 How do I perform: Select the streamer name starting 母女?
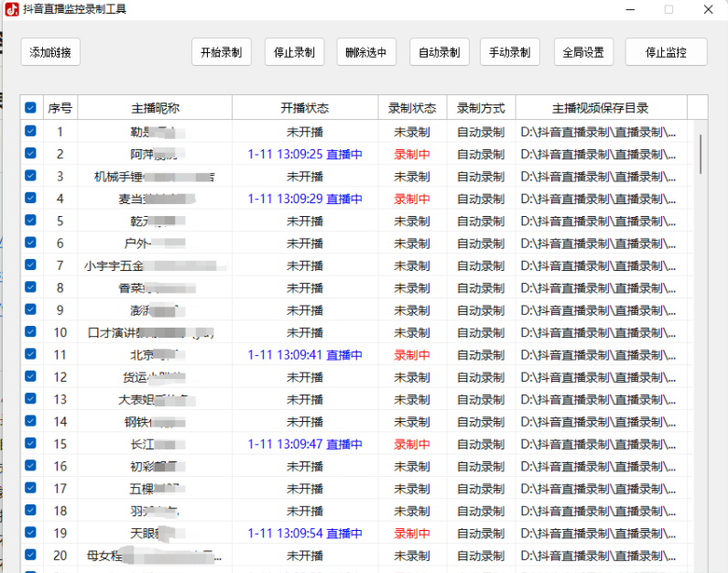[x=155, y=556]
